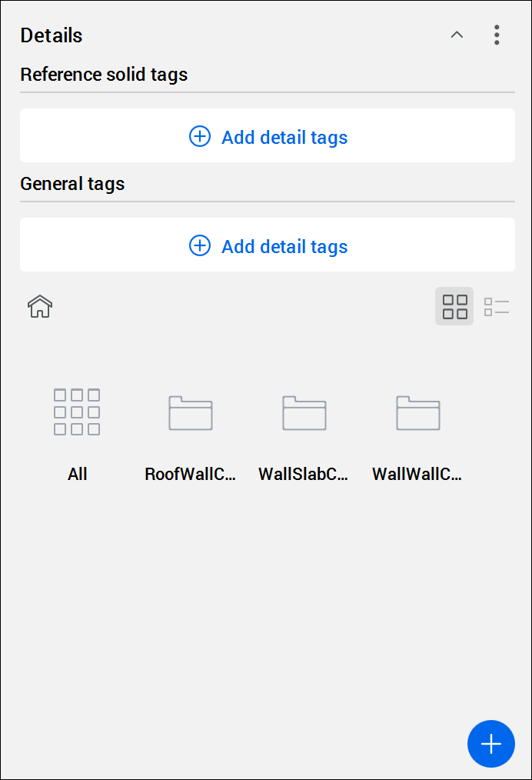This screenshot has width=532, height=780.
Task: Click the WallWallC… folder name label
Action: [x=417, y=474]
